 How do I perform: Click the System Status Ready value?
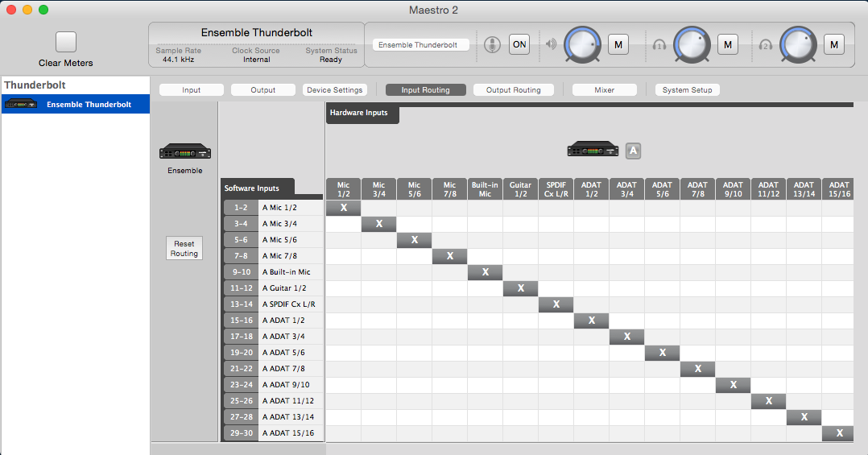tap(331, 60)
